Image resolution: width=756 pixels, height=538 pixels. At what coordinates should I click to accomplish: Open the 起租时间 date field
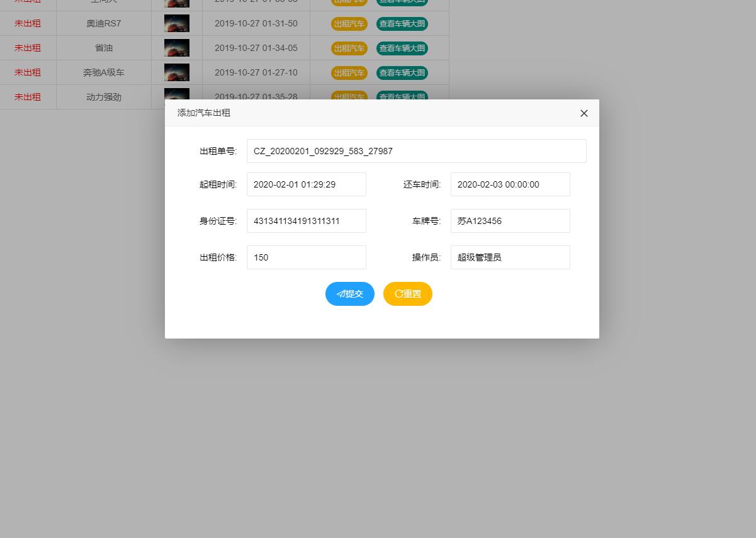tap(307, 184)
